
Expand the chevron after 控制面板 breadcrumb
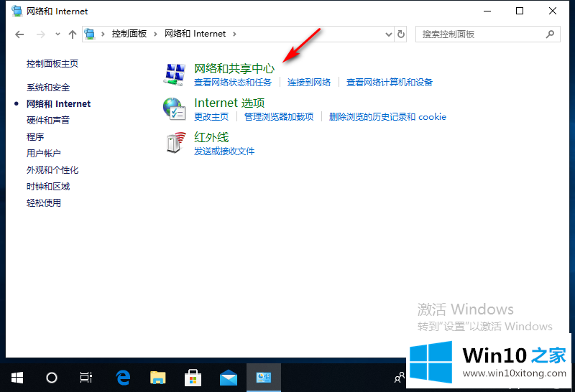(156, 34)
